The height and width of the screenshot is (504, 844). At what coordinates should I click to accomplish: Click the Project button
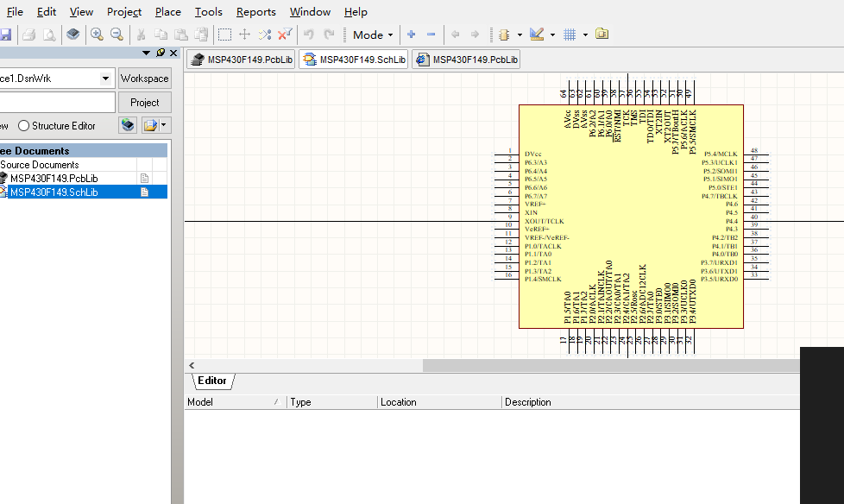click(144, 102)
